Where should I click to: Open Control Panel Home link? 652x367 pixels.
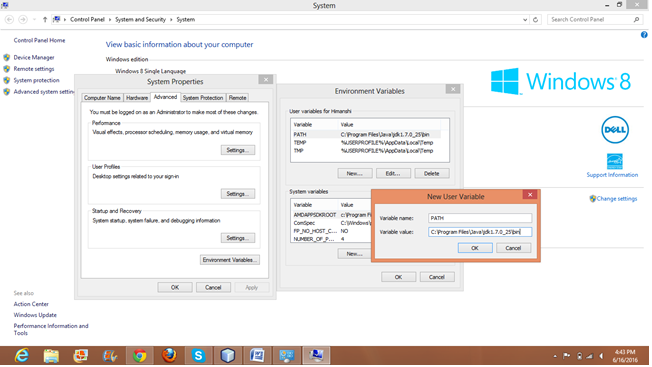click(40, 40)
